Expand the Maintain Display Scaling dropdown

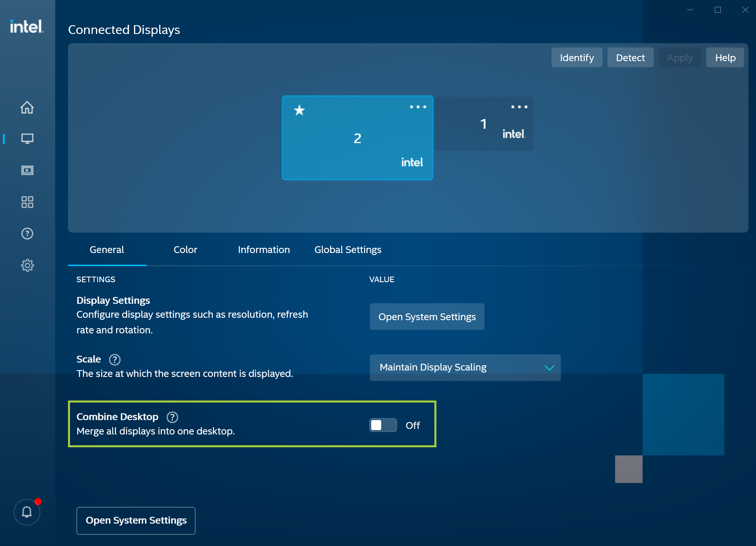[465, 368]
